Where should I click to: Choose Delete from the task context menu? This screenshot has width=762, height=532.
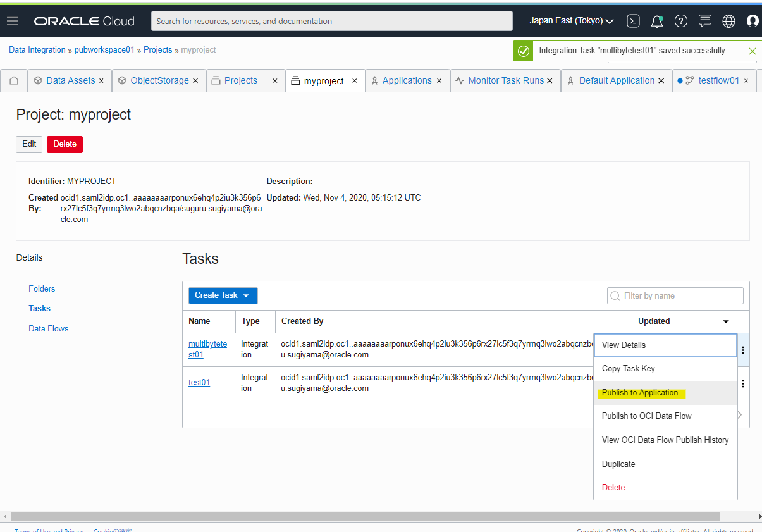point(665,488)
